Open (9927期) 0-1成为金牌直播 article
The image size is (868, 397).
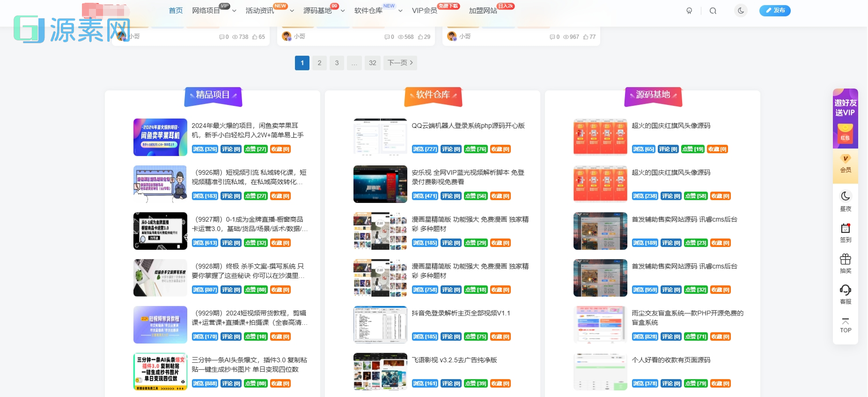pyautogui.click(x=250, y=224)
